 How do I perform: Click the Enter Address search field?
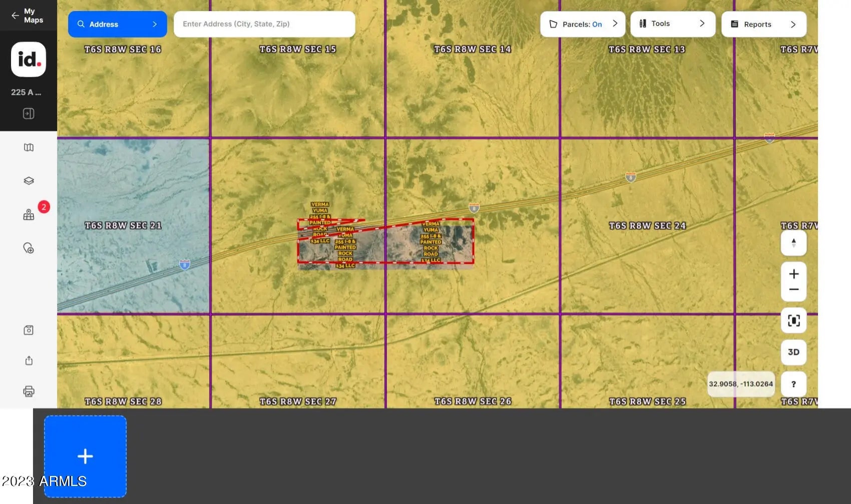click(x=264, y=24)
